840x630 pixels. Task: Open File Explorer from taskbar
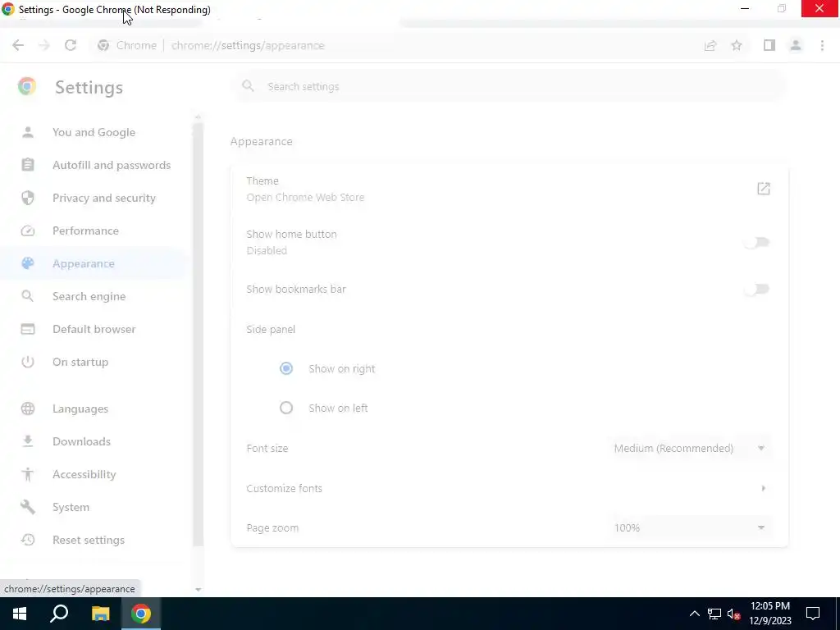(x=100, y=614)
